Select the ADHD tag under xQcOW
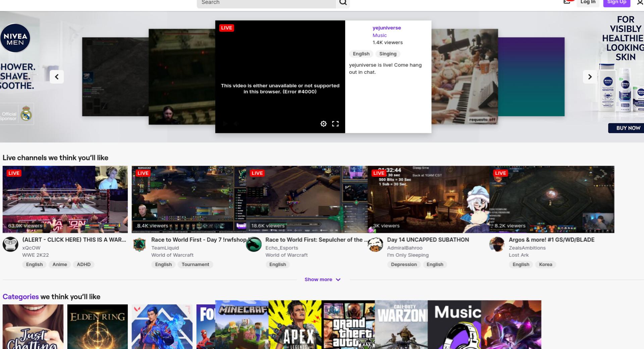Image resolution: width=644 pixels, height=349 pixels. coord(84,264)
